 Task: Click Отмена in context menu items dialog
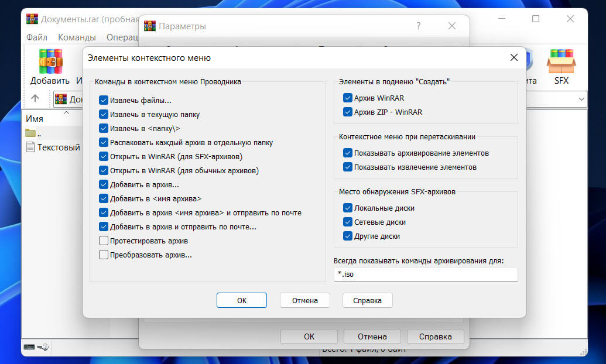point(305,300)
